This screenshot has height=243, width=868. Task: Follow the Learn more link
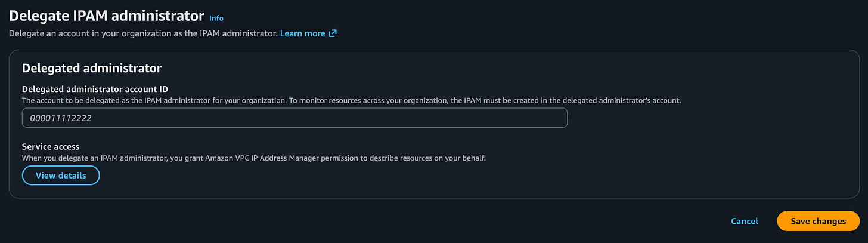pos(303,33)
